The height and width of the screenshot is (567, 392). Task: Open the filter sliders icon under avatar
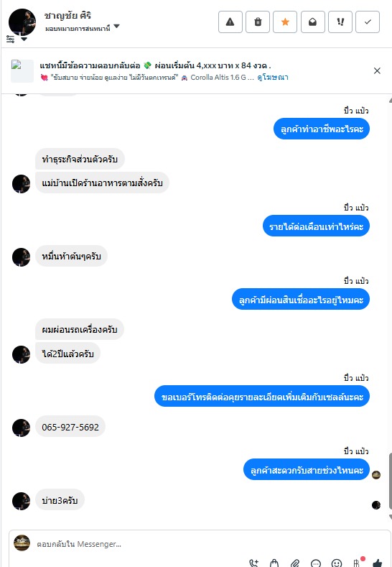pos(11,39)
